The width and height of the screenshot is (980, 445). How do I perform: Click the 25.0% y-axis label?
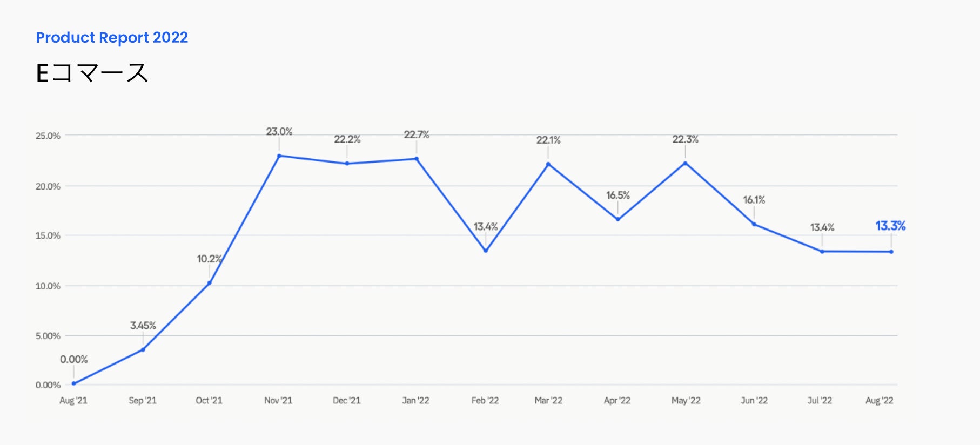pyautogui.click(x=48, y=136)
